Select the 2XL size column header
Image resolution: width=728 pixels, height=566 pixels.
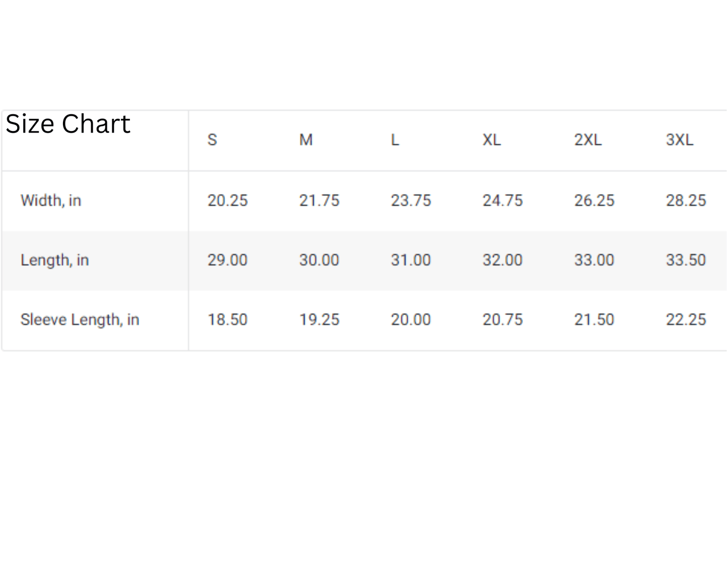(x=588, y=139)
